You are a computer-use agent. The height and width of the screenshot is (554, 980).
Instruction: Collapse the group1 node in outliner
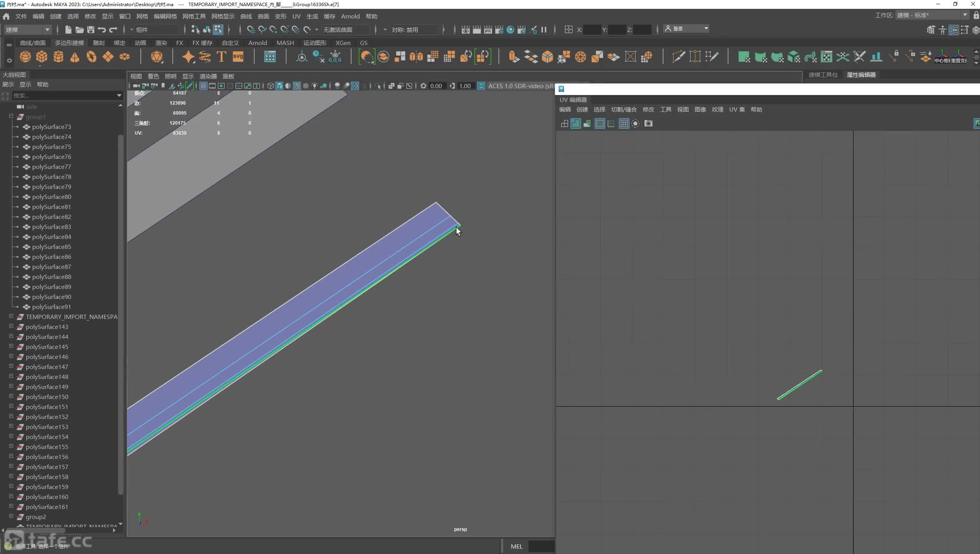tap(11, 116)
